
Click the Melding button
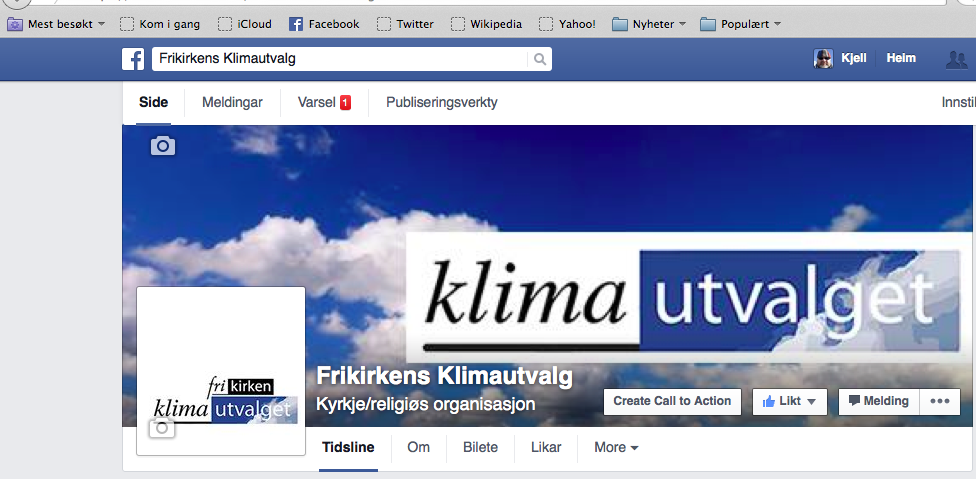(879, 401)
